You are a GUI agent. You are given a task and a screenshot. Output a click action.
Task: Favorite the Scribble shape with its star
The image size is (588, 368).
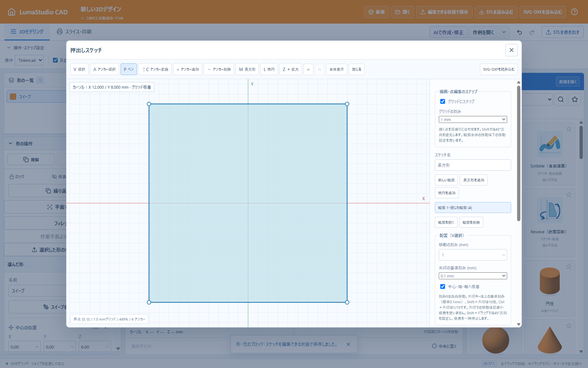(x=569, y=129)
